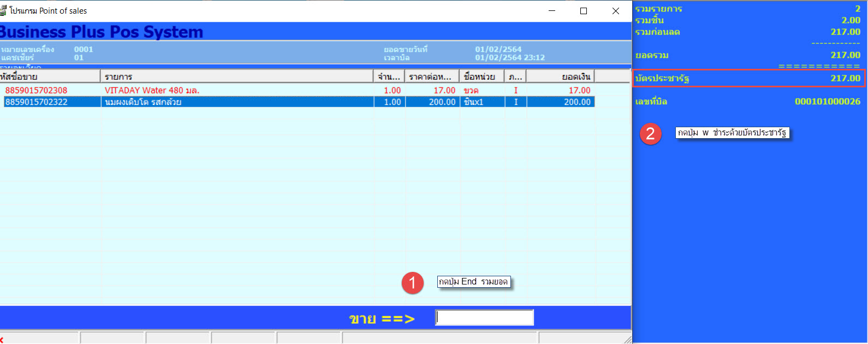Minimize the Point of sales window
Image resolution: width=868 pixels, height=344 pixels.
(552, 11)
